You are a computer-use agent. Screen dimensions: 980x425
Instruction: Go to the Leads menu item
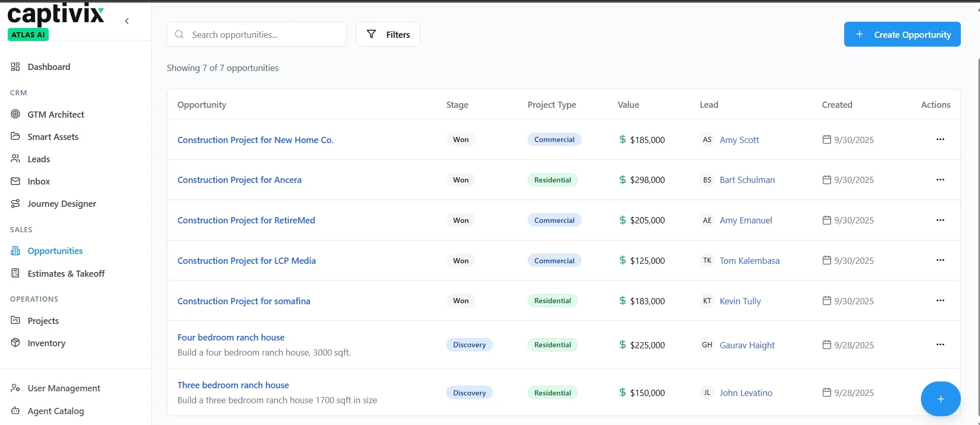coord(39,159)
